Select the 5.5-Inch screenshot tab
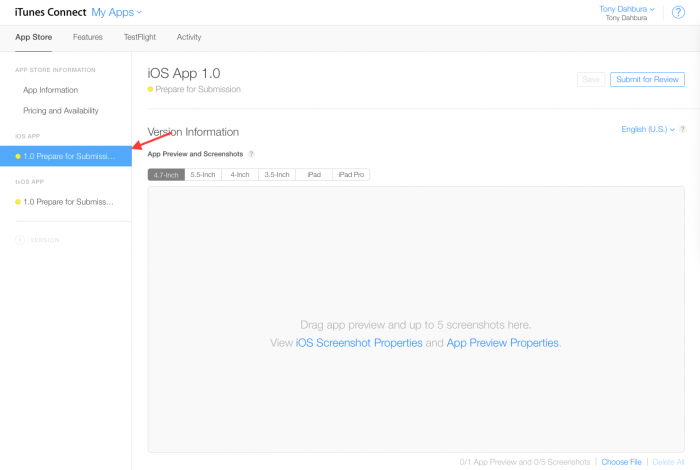The image size is (700, 470). [203, 175]
